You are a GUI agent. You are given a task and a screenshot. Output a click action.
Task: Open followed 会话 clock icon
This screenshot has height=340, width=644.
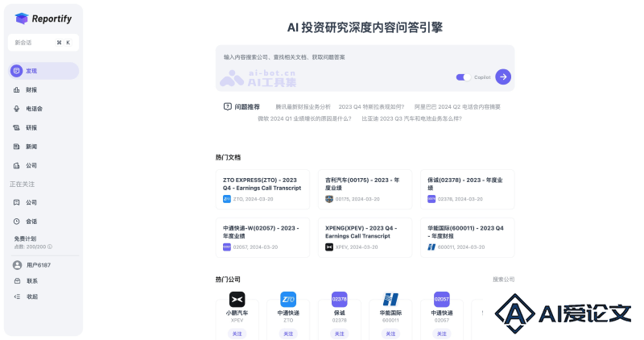click(16, 222)
